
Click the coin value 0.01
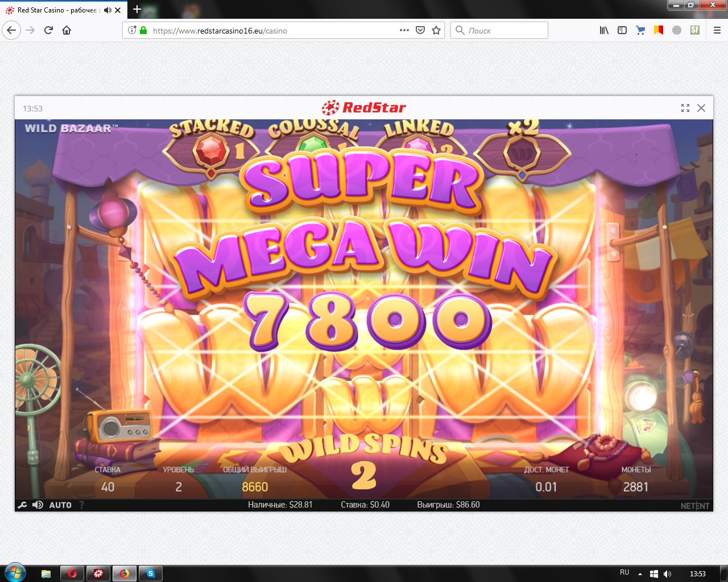546,487
